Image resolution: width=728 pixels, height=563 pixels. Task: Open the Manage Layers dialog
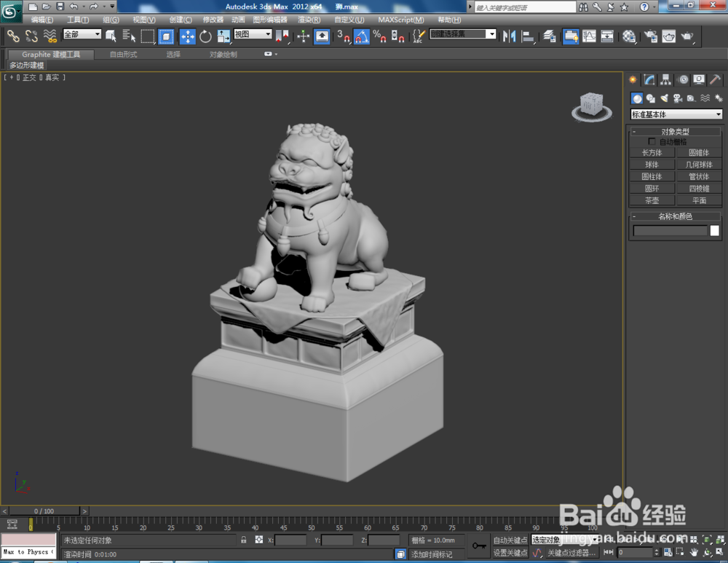point(550,36)
